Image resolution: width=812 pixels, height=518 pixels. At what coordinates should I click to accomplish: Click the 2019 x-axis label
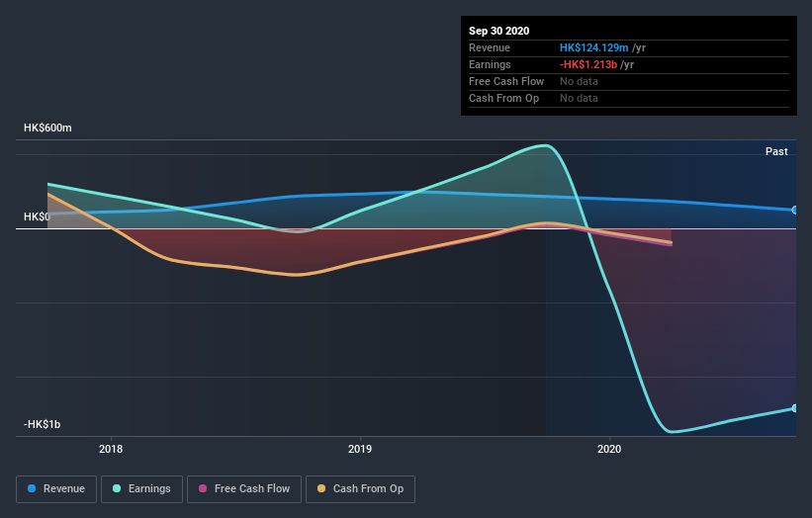360,449
